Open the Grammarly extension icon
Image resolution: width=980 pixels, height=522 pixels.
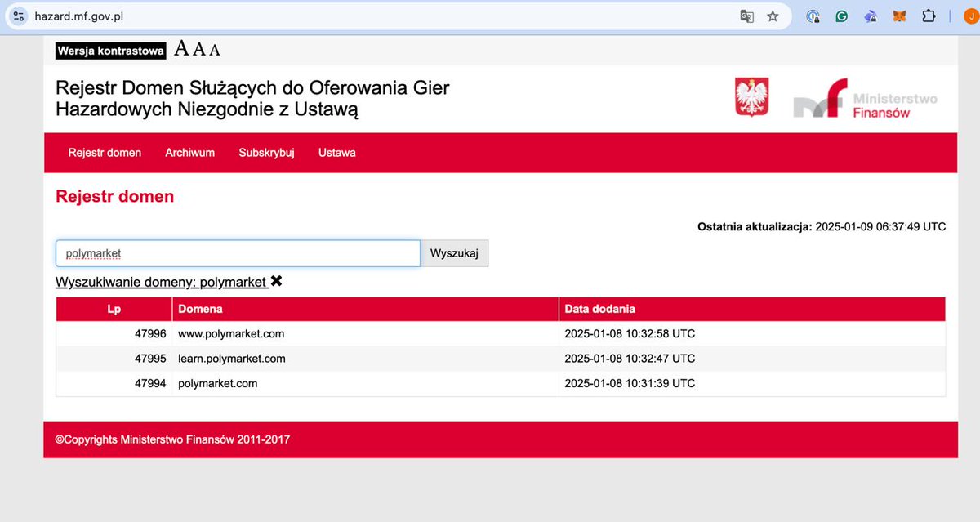point(841,16)
